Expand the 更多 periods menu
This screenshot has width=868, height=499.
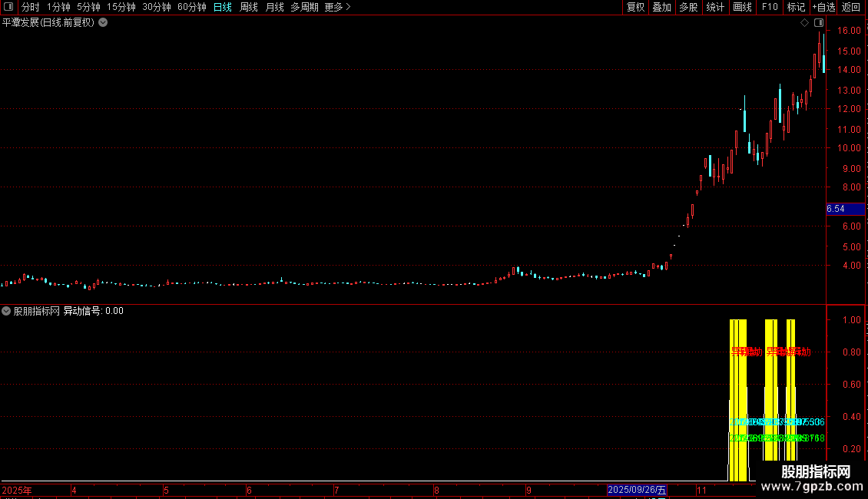coord(338,7)
